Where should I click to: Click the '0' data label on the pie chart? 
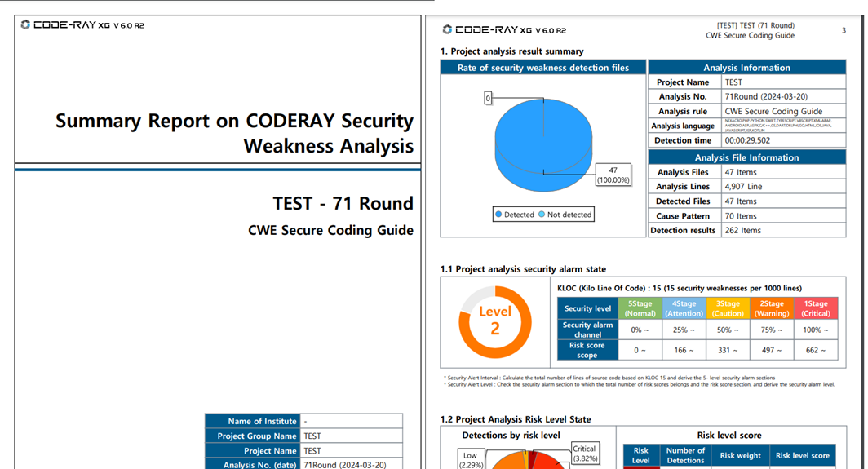(488, 98)
